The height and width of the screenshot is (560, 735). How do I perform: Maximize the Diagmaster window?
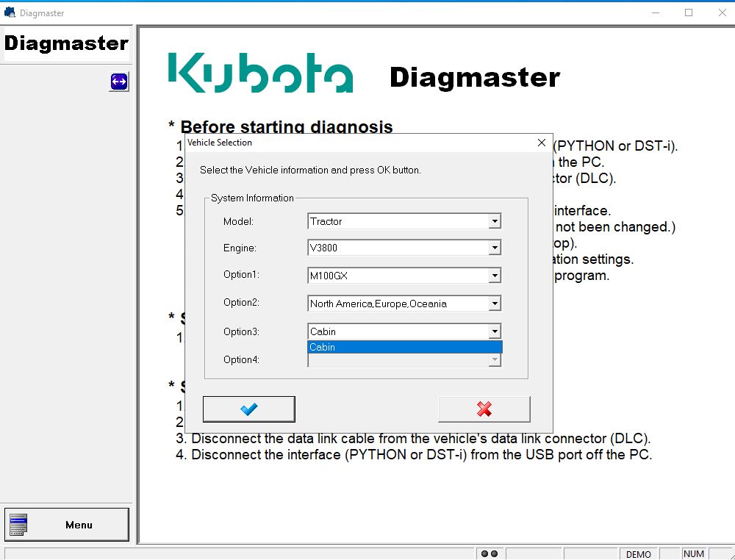[689, 12]
